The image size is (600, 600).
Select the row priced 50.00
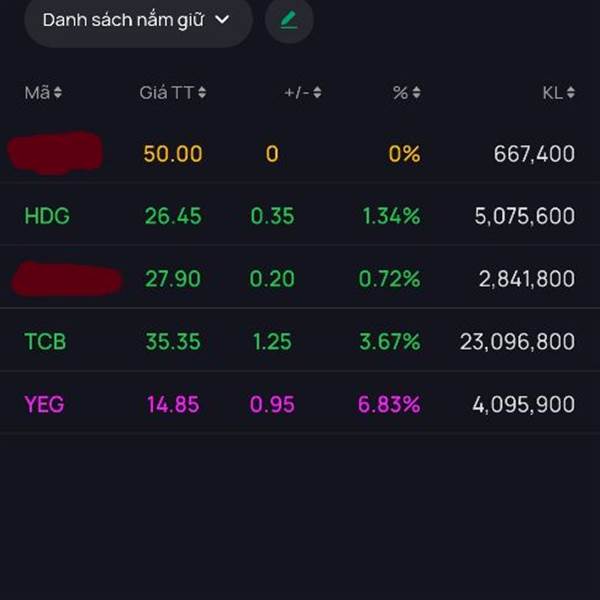(x=300, y=154)
